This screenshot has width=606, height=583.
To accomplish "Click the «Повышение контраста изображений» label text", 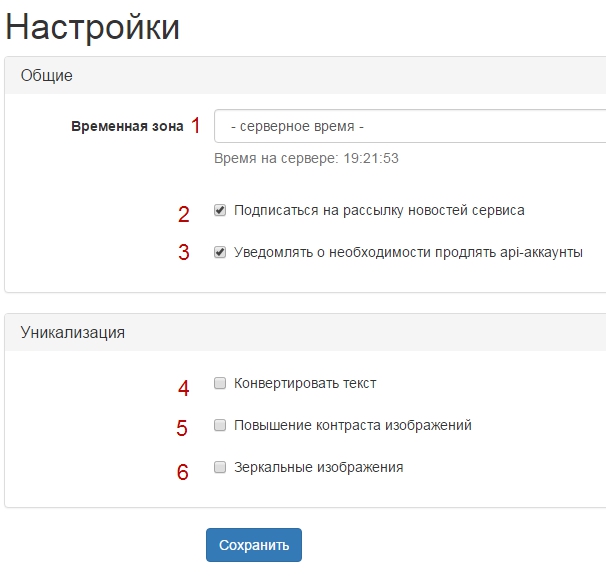I will (x=353, y=425).
